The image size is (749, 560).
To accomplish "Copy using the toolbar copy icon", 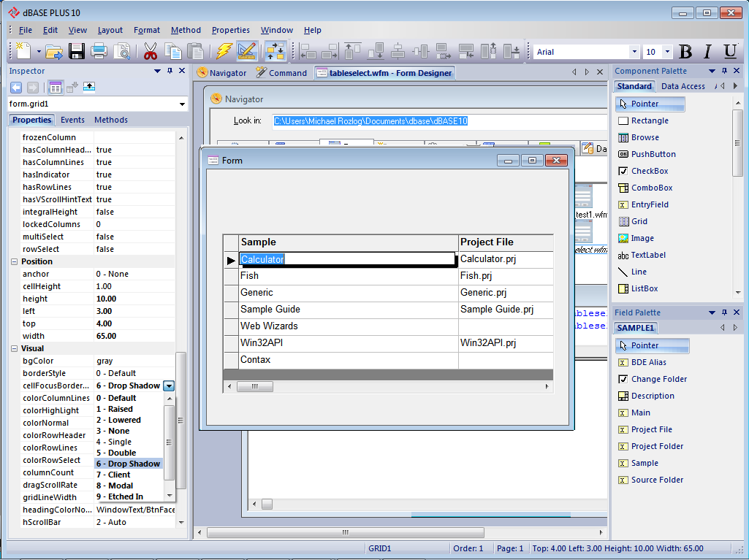I will pos(173,51).
